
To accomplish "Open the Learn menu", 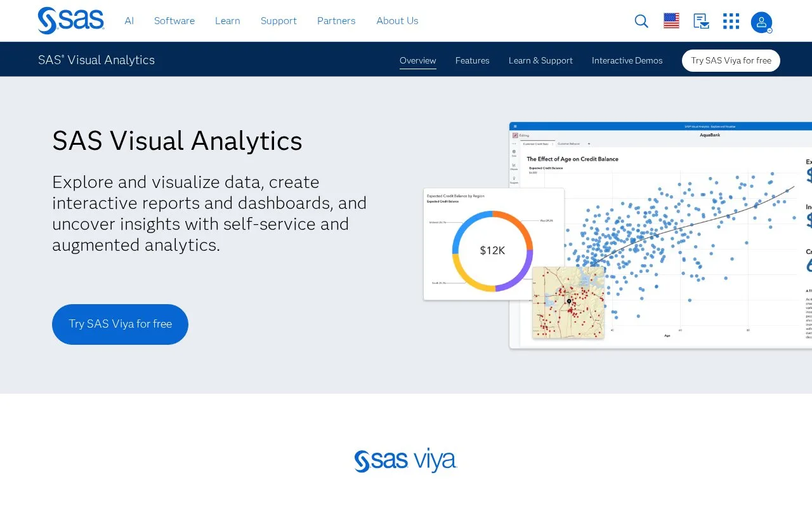I will coord(227,20).
